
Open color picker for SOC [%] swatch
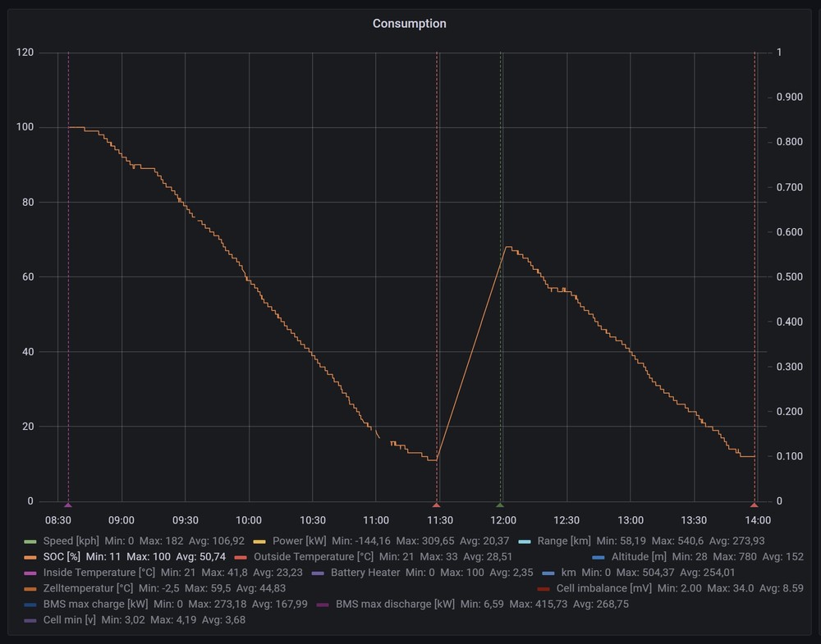[x=30, y=557]
